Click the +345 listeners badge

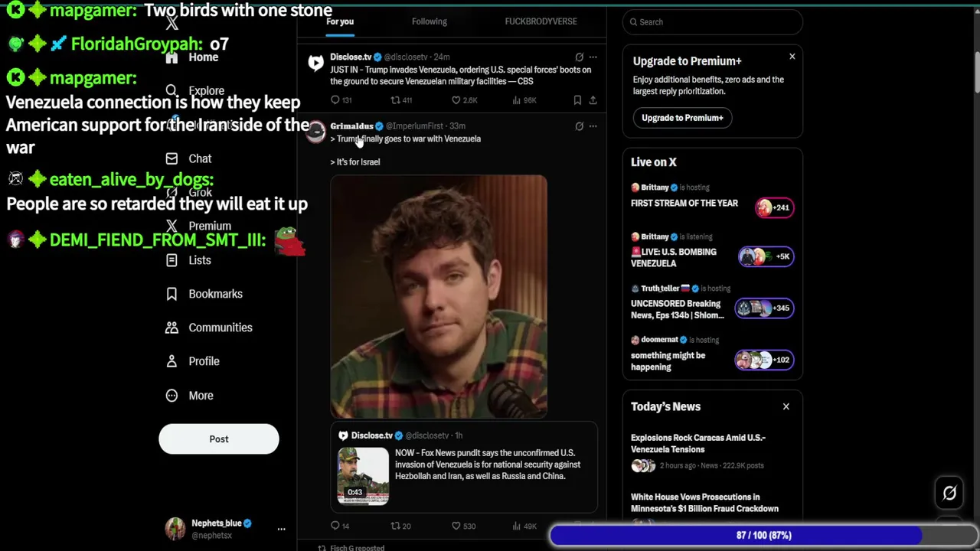pos(764,308)
